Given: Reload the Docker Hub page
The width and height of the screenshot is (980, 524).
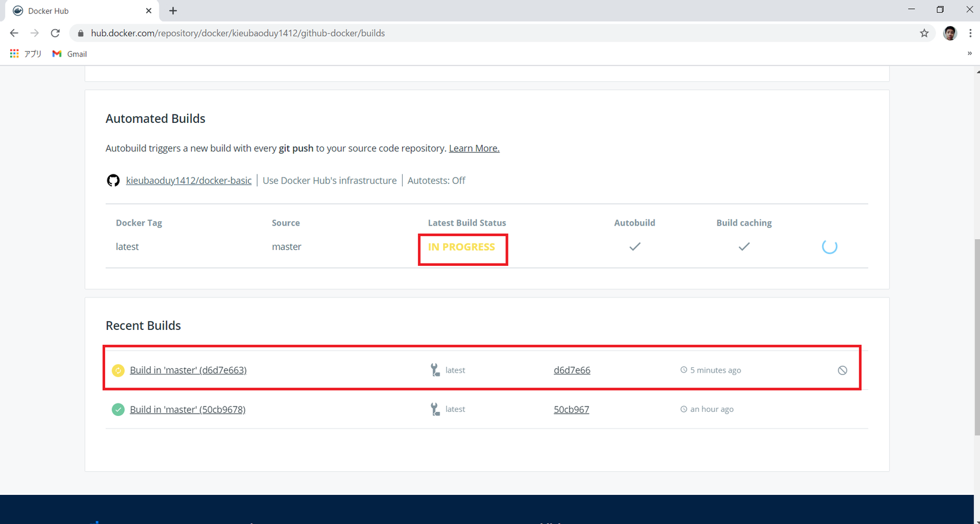Looking at the screenshot, I should click(x=55, y=33).
